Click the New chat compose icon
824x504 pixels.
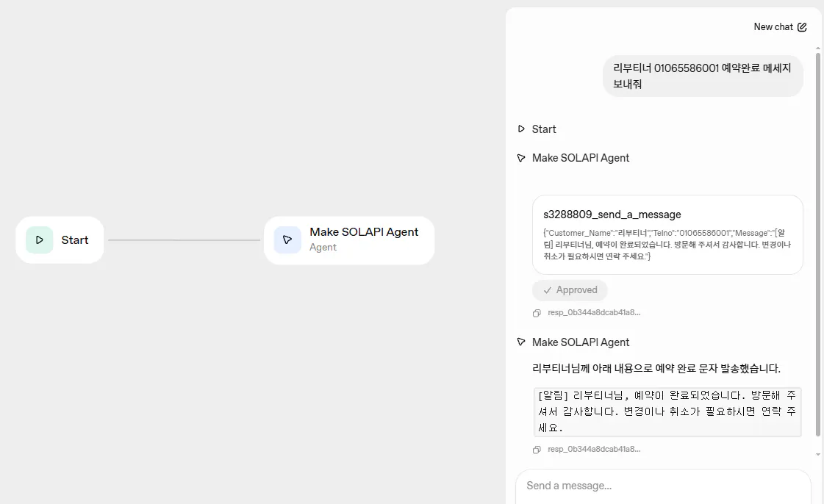[802, 26]
